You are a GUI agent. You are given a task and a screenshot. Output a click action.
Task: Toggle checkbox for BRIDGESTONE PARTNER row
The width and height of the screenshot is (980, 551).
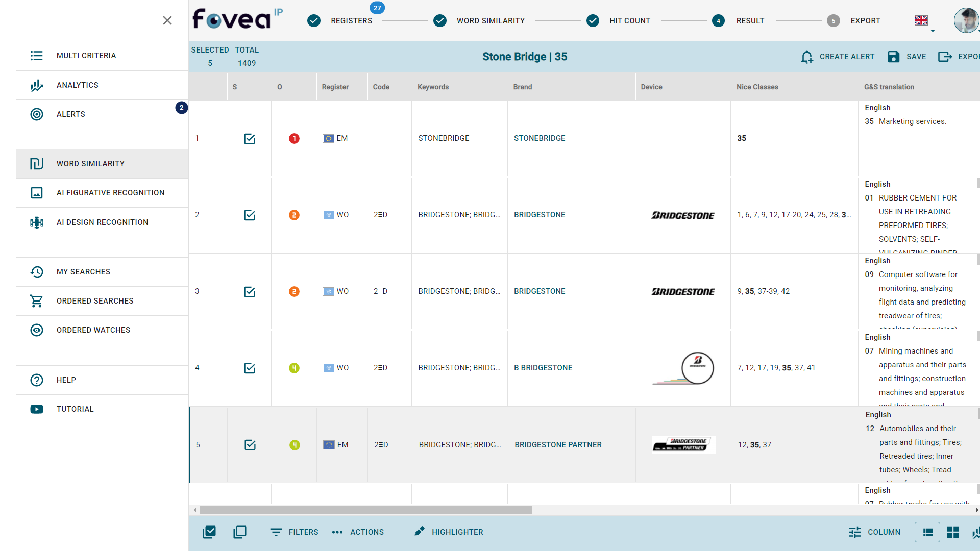(250, 445)
